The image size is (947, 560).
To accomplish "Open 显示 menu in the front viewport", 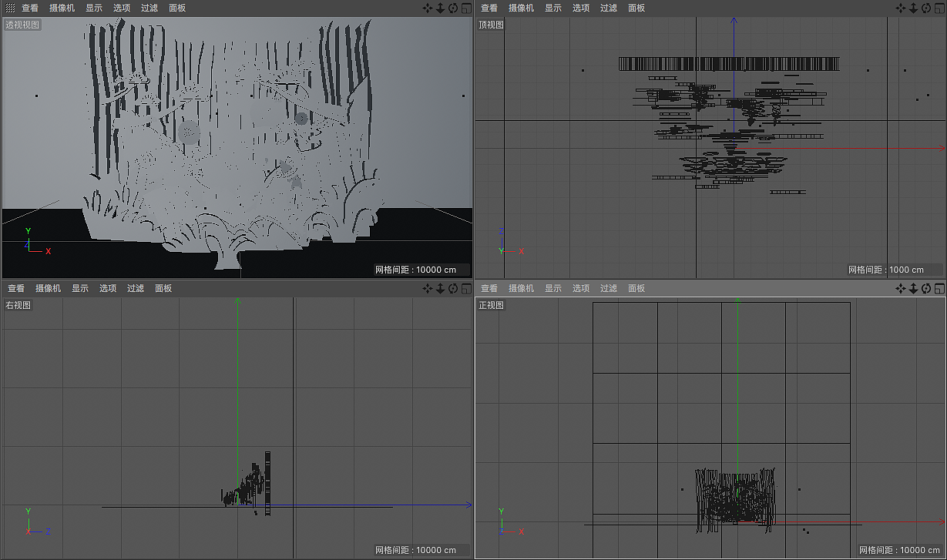I will click(x=553, y=289).
